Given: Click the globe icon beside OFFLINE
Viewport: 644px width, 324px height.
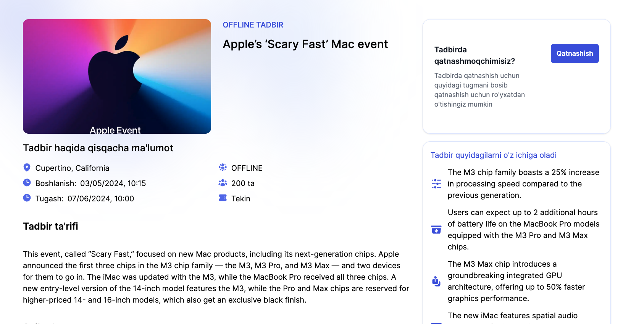Looking at the screenshot, I should tap(223, 167).
